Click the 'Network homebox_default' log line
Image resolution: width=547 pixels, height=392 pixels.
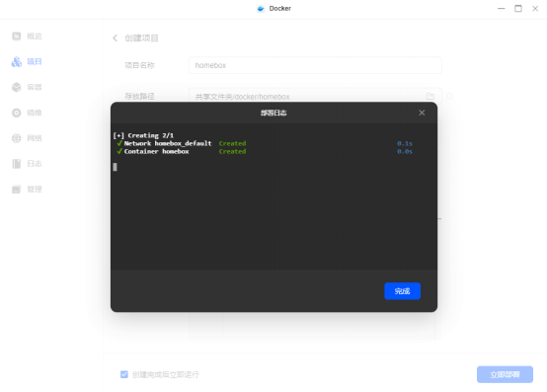(168, 143)
